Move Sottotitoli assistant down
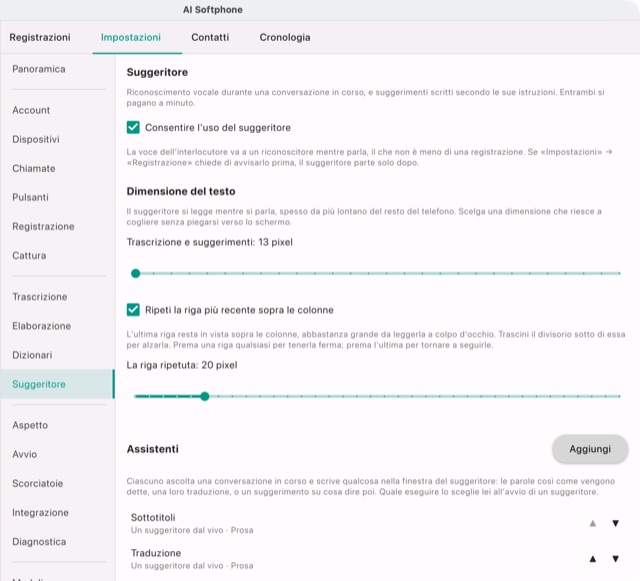 tap(616, 523)
